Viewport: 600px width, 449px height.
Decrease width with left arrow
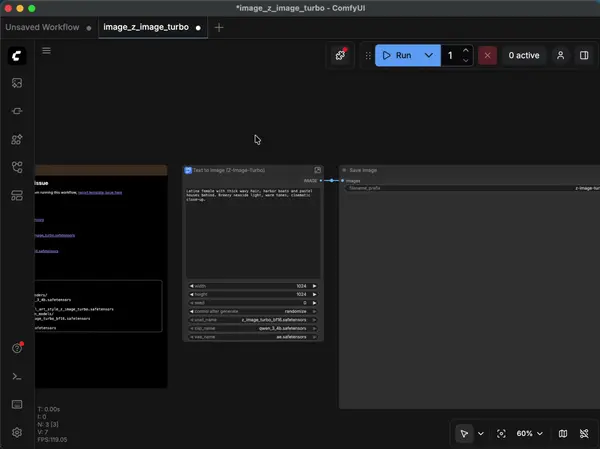(x=191, y=286)
